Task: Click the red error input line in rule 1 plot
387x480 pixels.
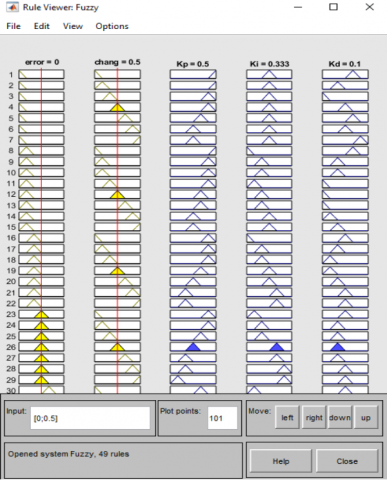Action: point(41,74)
